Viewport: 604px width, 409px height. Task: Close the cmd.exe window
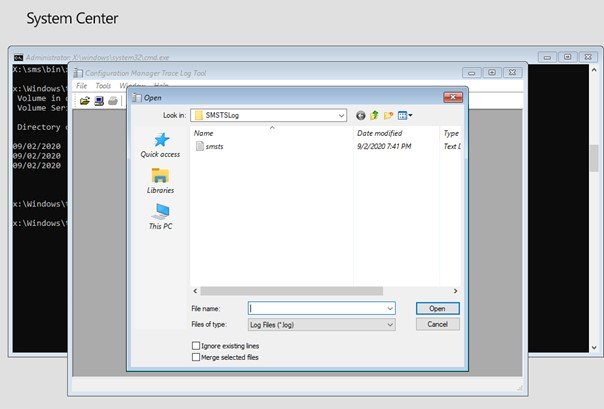click(588, 57)
